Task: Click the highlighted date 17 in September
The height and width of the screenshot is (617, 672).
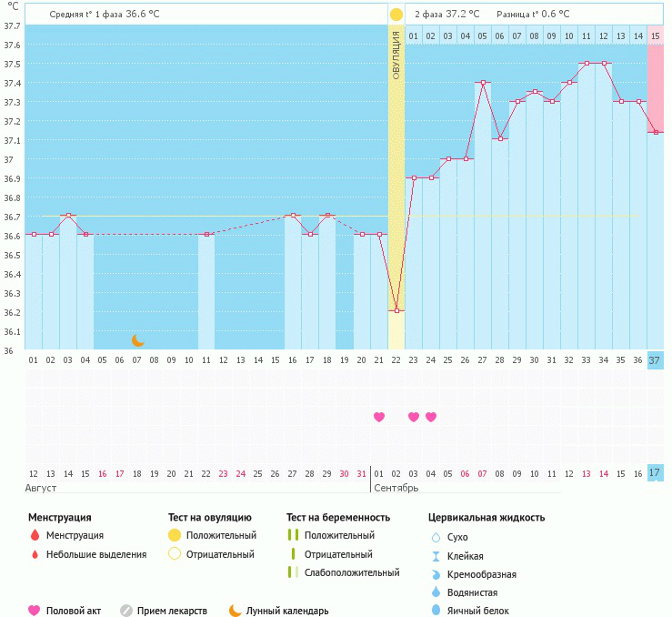Action: click(655, 473)
